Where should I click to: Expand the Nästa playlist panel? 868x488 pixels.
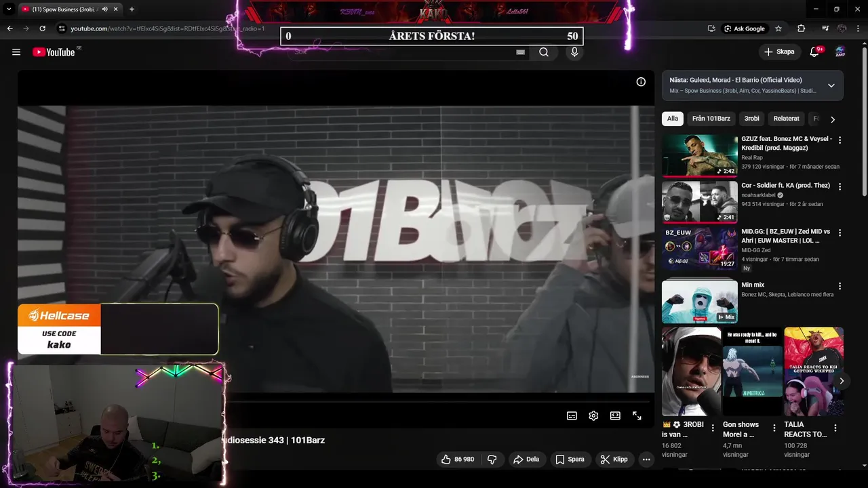tap(831, 85)
